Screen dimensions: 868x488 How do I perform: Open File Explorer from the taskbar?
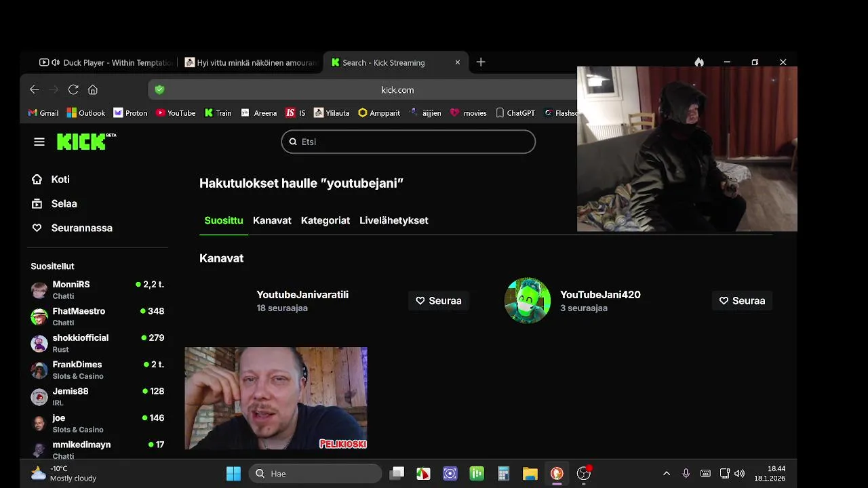(x=530, y=474)
